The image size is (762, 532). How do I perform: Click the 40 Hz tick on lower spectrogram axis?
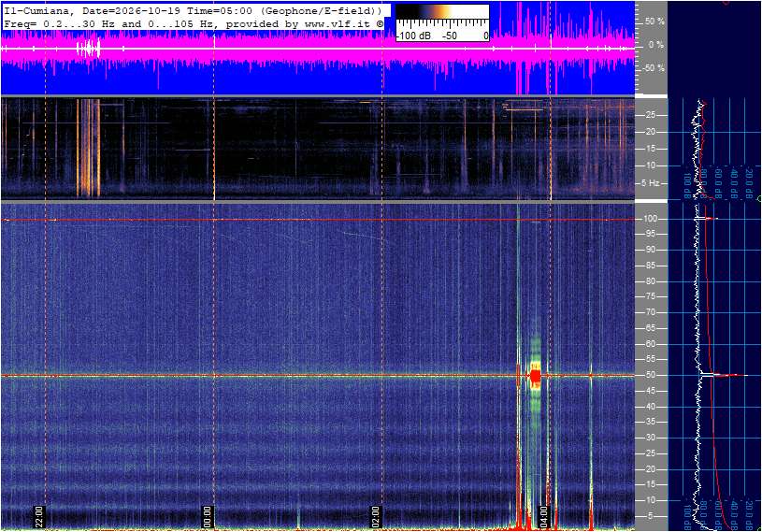[x=650, y=407]
